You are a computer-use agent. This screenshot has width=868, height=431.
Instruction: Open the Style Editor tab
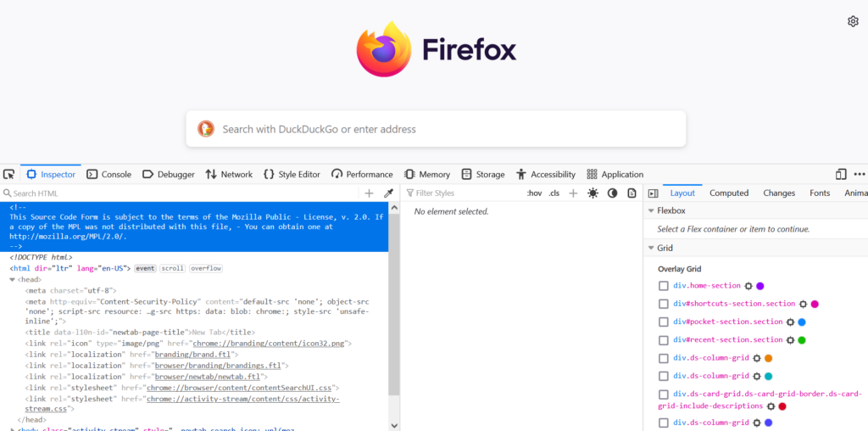point(292,175)
